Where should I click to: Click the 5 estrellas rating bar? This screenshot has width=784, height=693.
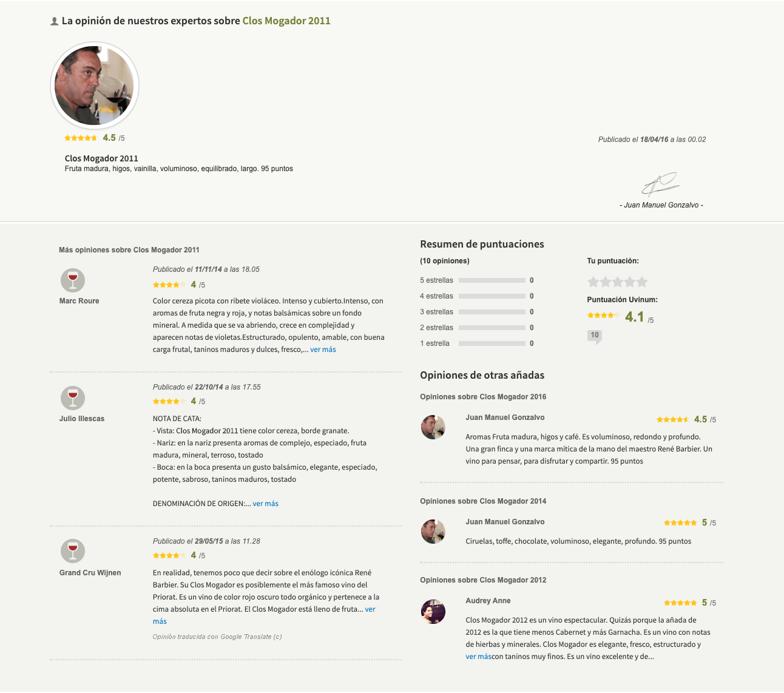[492, 280]
